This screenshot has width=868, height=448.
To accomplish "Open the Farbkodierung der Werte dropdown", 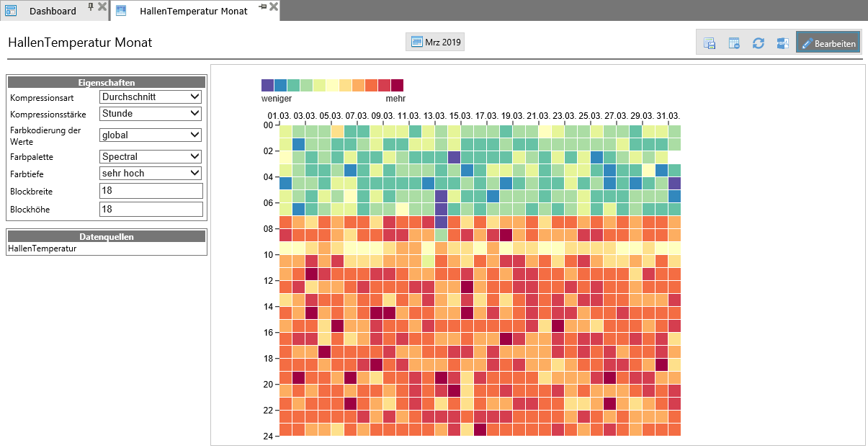I will coord(151,135).
